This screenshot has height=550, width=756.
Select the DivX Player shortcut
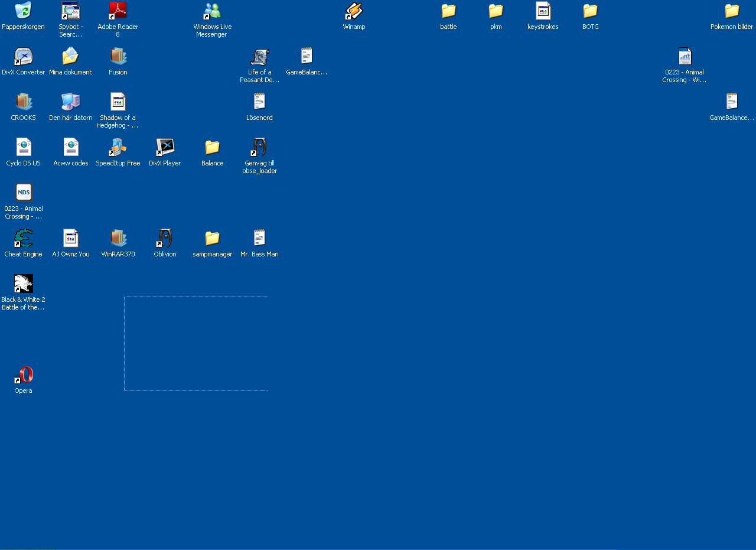tap(165, 147)
